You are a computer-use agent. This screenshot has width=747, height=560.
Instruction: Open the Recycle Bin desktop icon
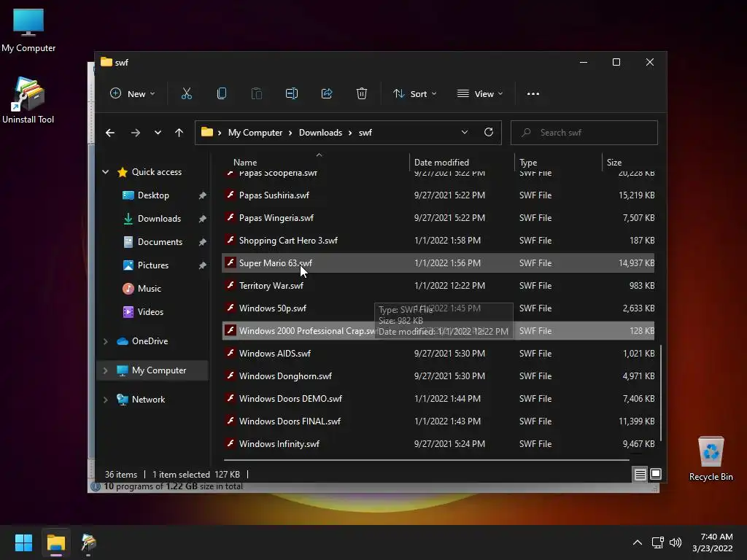click(x=711, y=459)
